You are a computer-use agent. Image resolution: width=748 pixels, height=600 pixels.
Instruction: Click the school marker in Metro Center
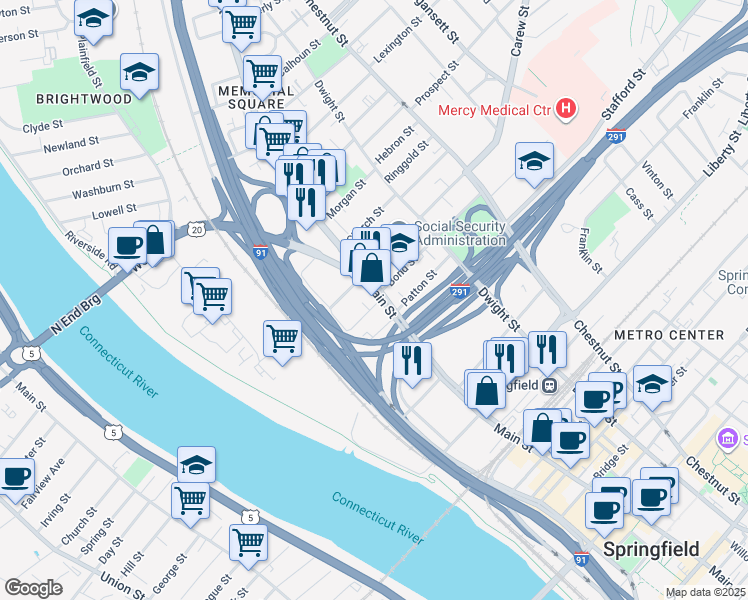(653, 385)
